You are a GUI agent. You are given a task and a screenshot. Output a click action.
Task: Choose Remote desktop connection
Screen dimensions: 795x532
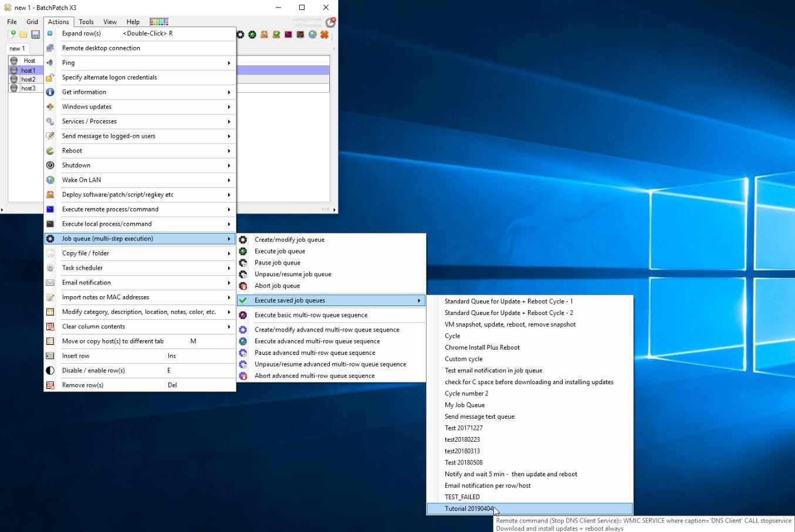pos(101,48)
